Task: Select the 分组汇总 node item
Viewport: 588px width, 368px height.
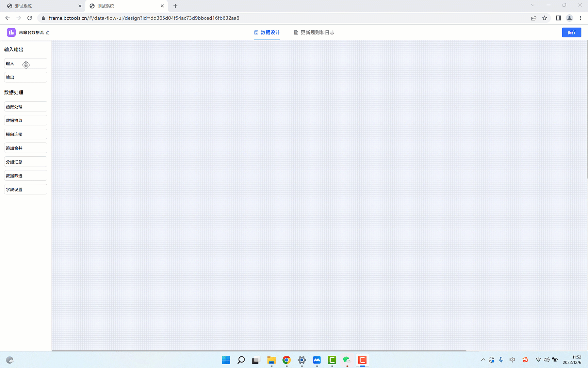Action: point(26,162)
